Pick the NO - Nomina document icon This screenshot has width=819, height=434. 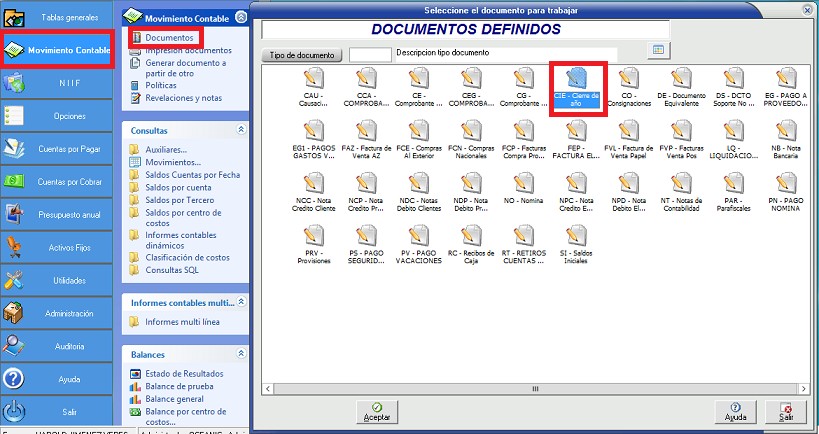tap(523, 188)
